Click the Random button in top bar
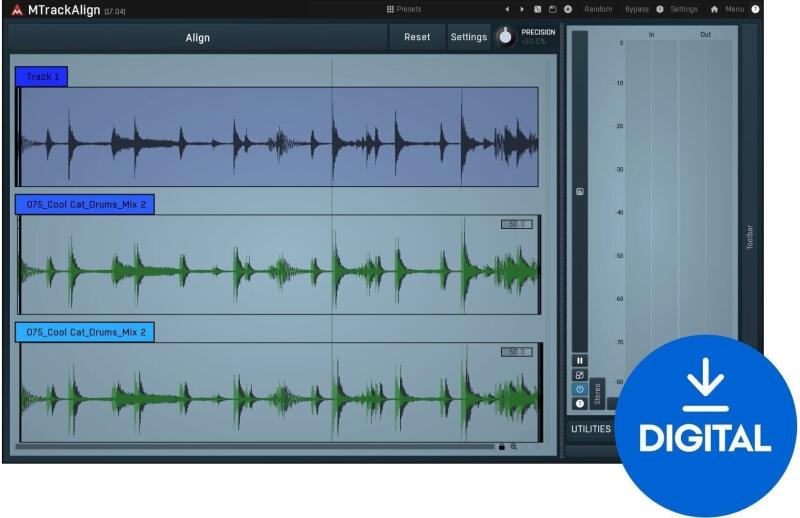The height and width of the screenshot is (518, 800). pyautogui.click(x=598, y=9)
